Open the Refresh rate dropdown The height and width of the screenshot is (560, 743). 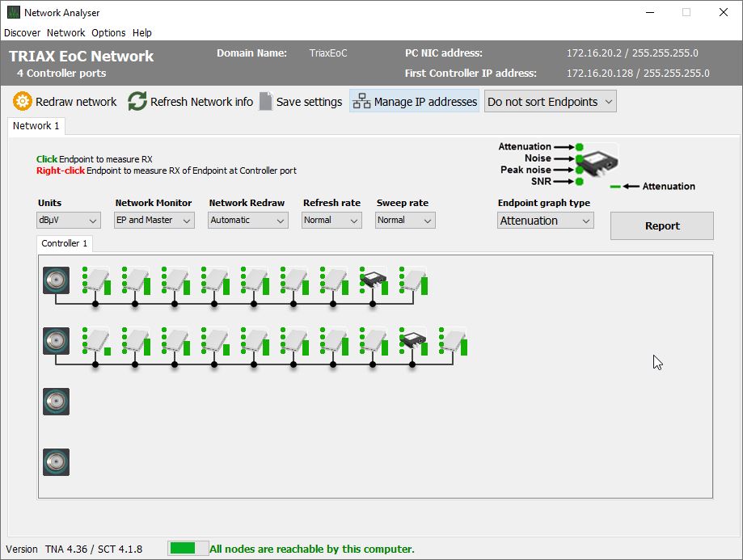pos(331,221)
